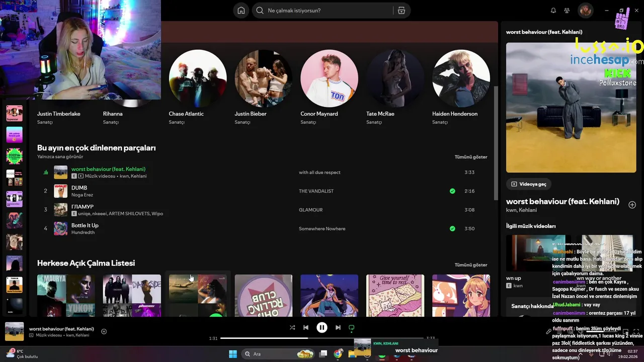Viewport: 644px width, 362px height.
Task: Open the green 2022 playlist in sidebar
Action: 14,156
